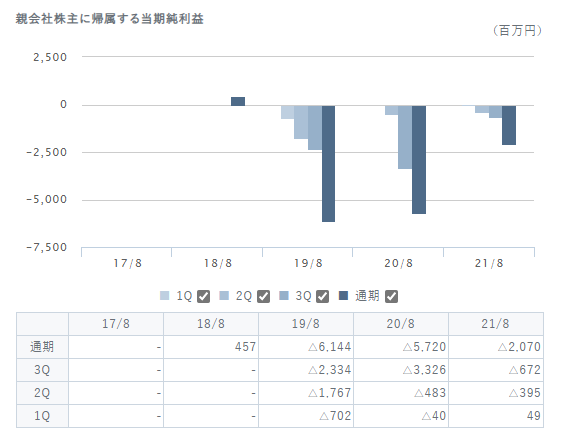Select the table cell △3,326
Image resolution: width=561 pixels, height=442 pixels.
click(x=401, y=370)
